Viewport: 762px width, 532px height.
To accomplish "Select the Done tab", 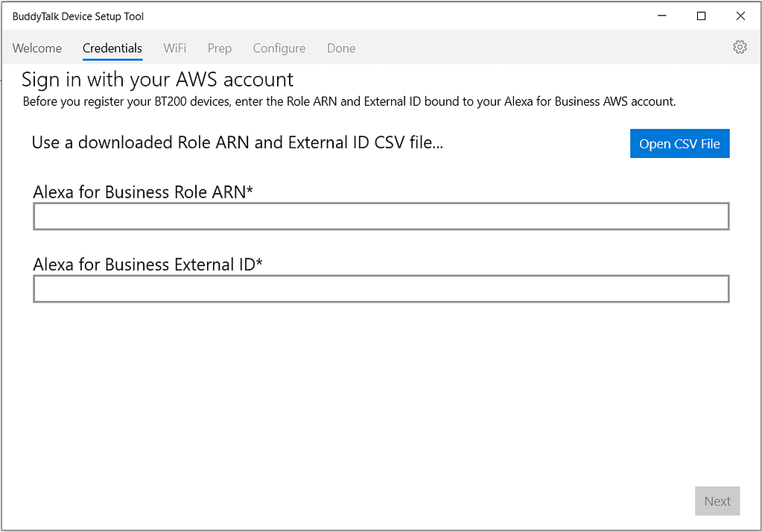I will (341, 48).
